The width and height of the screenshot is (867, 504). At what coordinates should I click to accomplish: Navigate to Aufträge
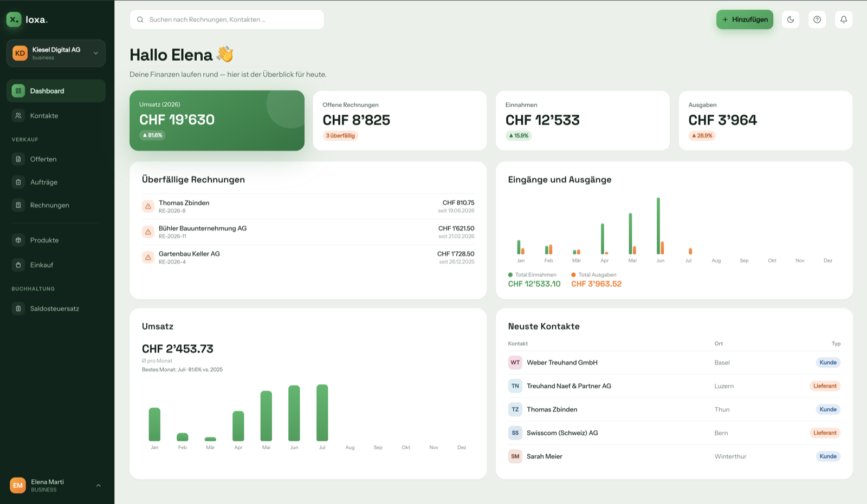click(x=56, y=182)
